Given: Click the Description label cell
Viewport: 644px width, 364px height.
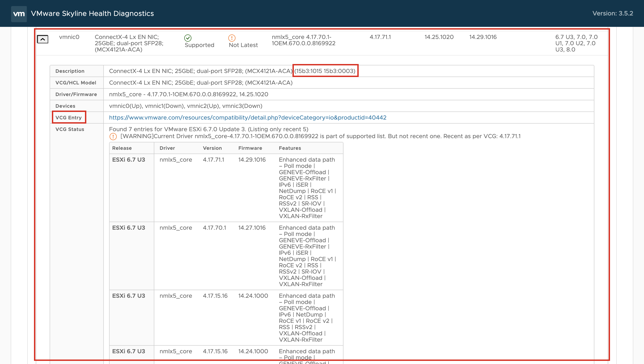Looking at the screenshot, I should pos(76,71).
